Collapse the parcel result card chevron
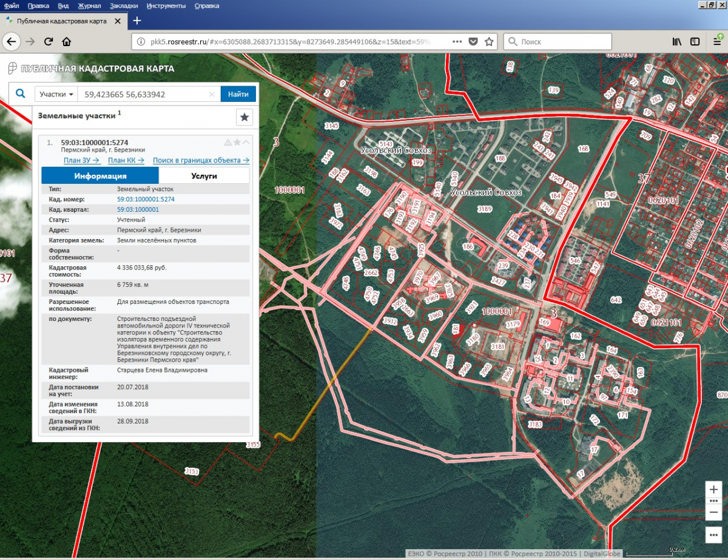Viewport: 728px width, 560px height. point(246,143)
